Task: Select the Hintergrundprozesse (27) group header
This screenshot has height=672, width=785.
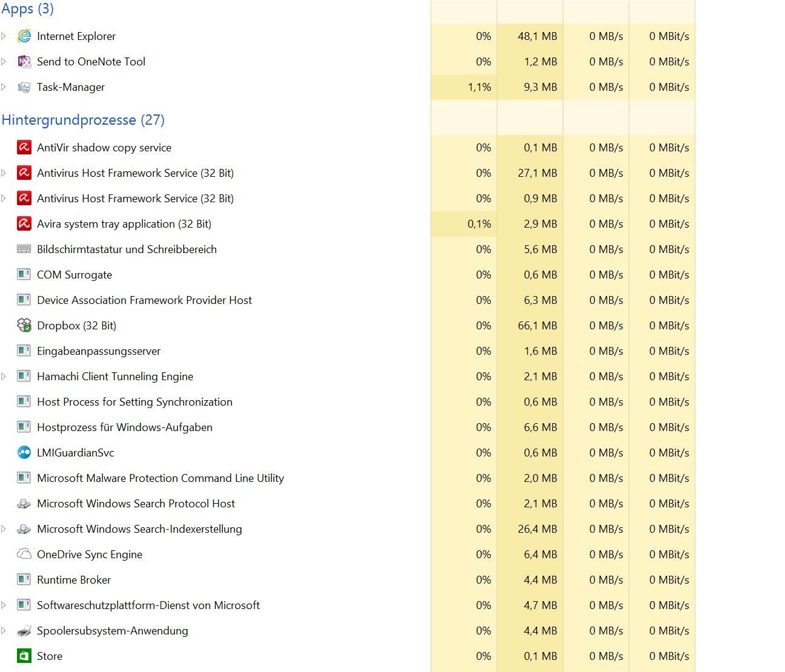Action: pyautogui.click(x=83, y=120)
